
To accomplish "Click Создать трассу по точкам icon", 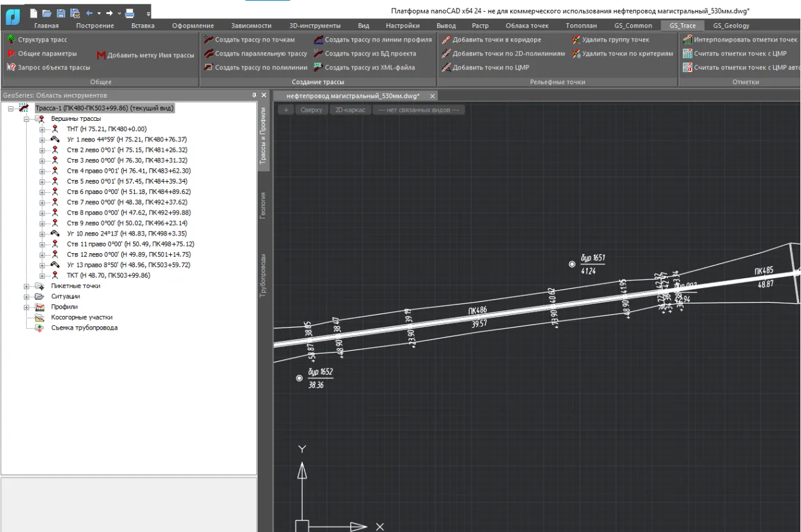I will (208, 40).
